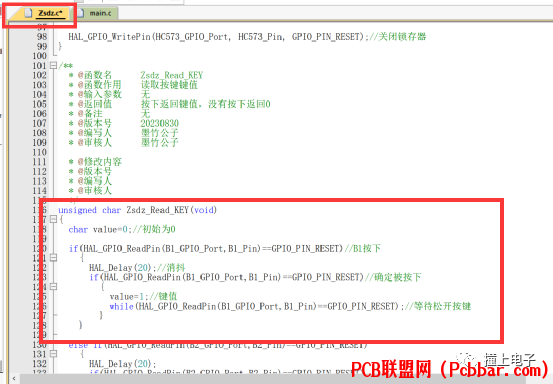Collapse the B1 pressed if-block at line 121

click(x=53, y=258)
